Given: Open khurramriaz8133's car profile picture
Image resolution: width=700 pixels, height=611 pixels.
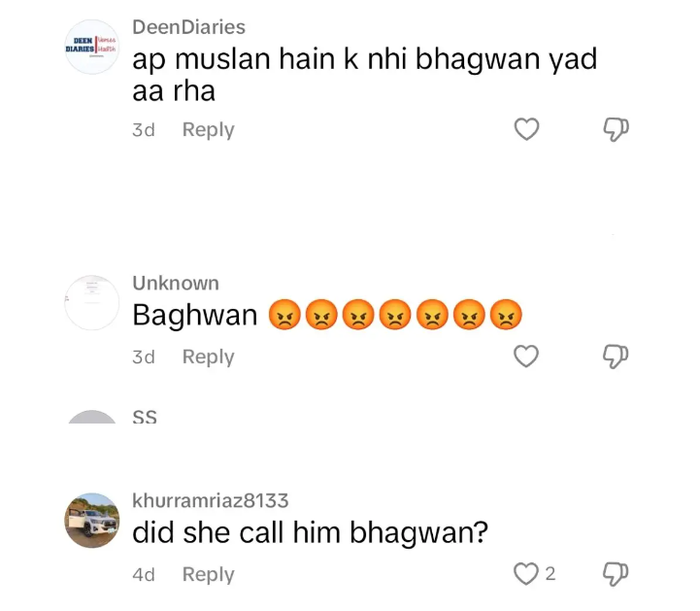Looking at the screenshot, I should (x=92, y=521).
